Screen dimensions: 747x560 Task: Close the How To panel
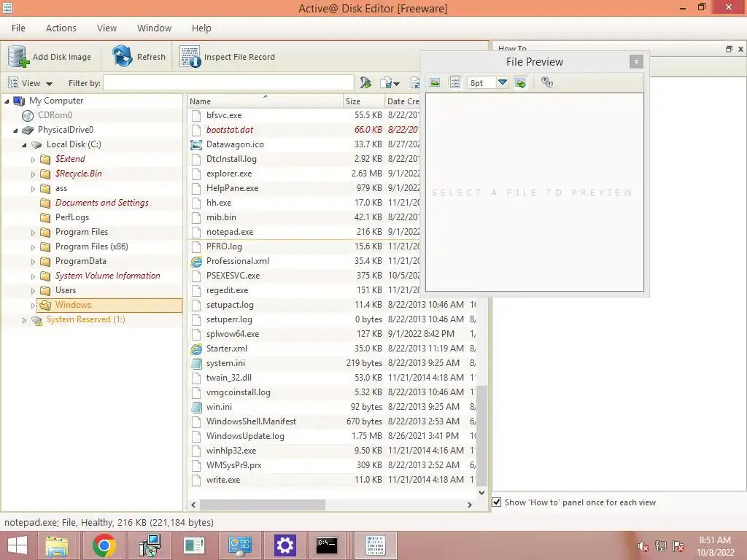740,49
